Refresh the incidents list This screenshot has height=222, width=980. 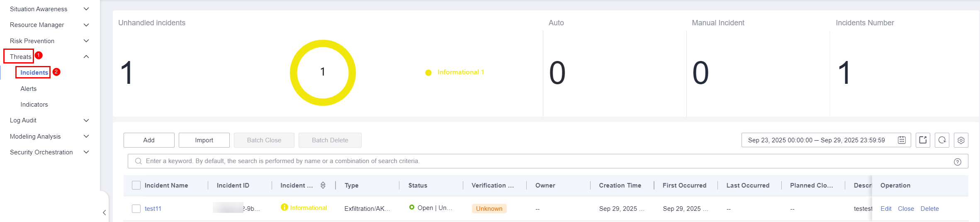942,140
